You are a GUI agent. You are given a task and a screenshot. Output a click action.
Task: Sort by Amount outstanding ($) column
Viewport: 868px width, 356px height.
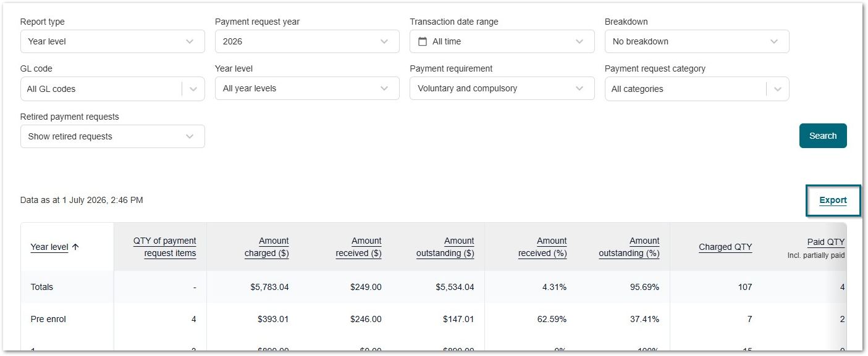445,247
